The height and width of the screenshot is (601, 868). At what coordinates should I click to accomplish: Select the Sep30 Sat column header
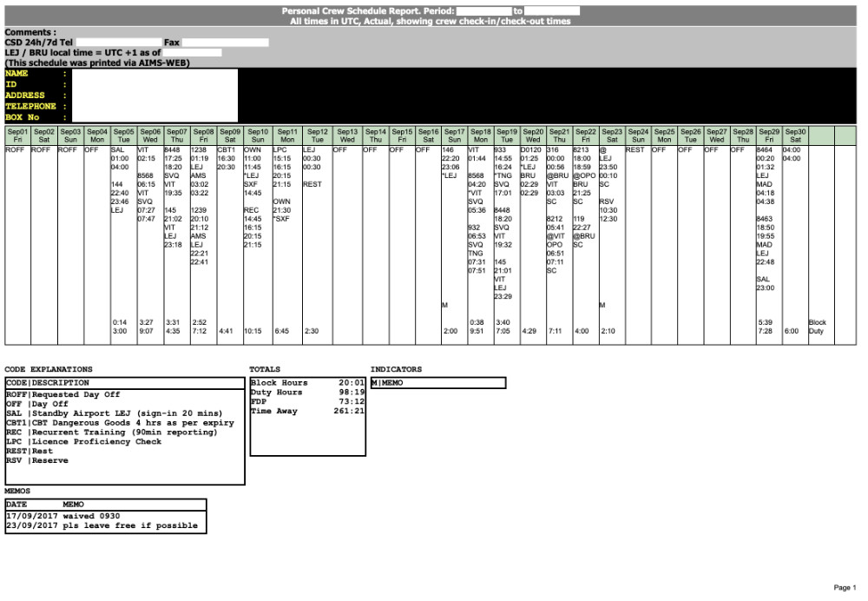(x=795, y=135)
